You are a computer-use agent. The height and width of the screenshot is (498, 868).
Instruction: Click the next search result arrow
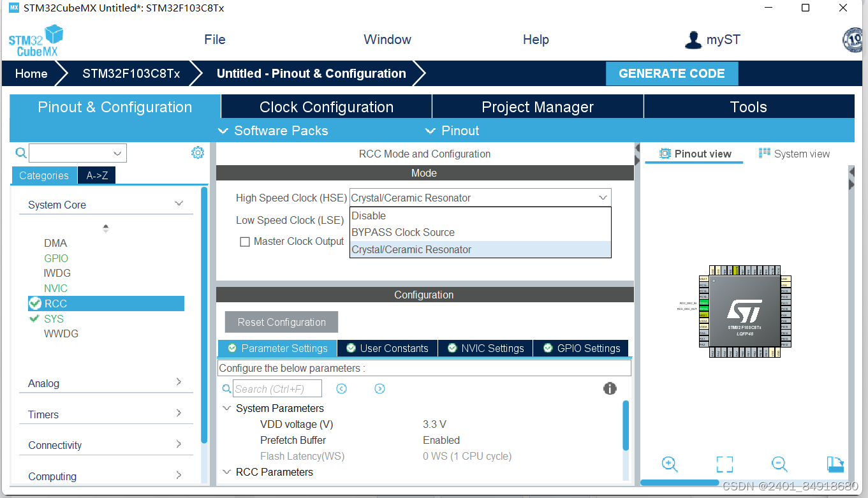[380, 388]
